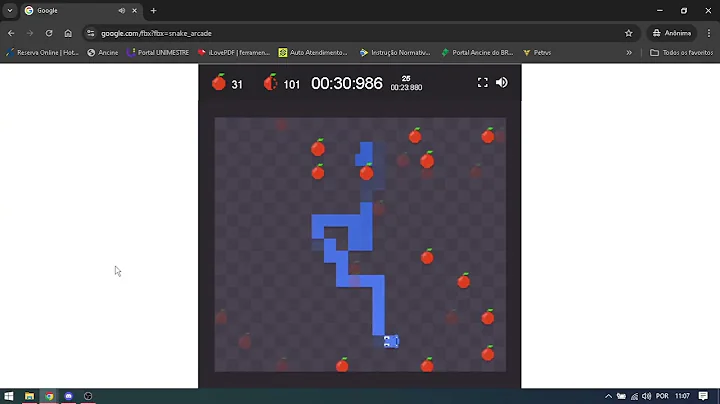Switch to Chrome in the taskbar
The width and height of the screenshot is (720, 404).
(49, 396)
